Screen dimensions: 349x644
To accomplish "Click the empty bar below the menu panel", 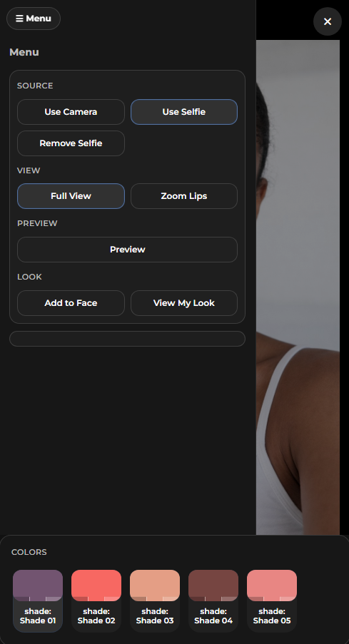I will click(x=128, y=339).
